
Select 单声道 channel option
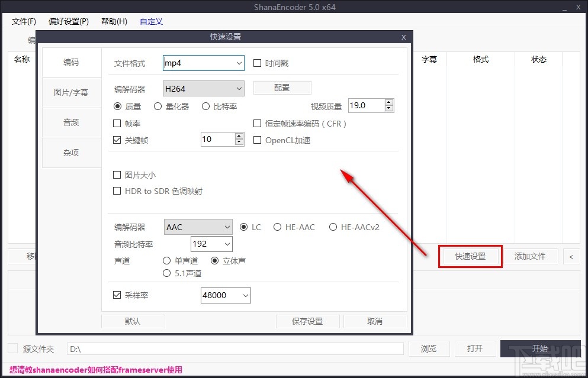tap(166, 260)
